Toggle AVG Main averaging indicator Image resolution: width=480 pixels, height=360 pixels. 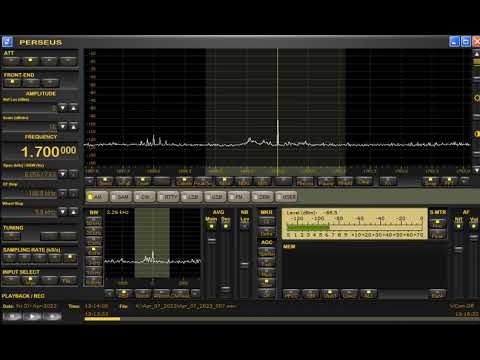click(x=211, y=227)
